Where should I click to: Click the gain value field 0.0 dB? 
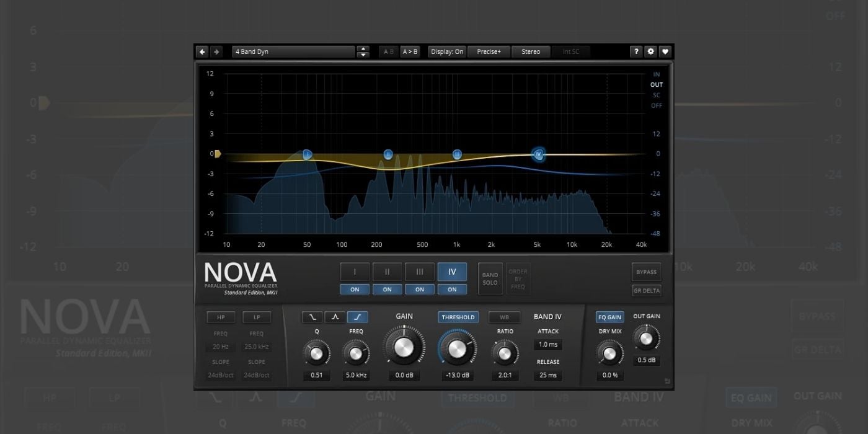coord(404,375)
